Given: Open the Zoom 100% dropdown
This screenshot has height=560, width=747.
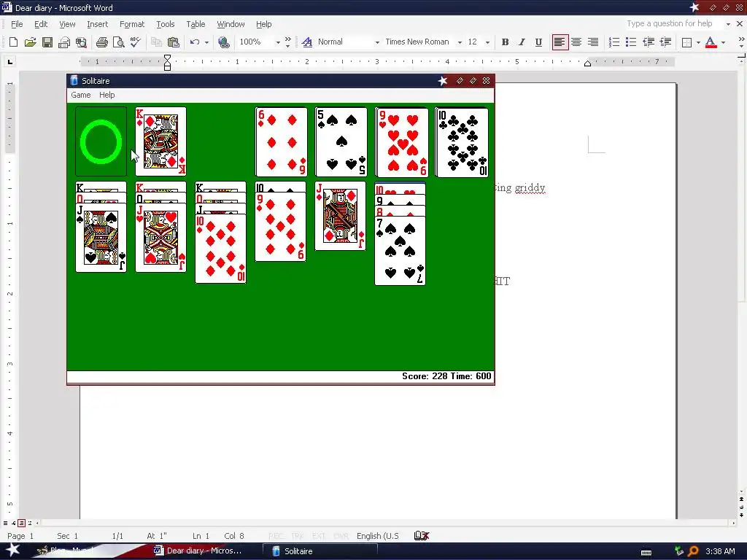Looking at the screenshot, I should click(278, 42).
